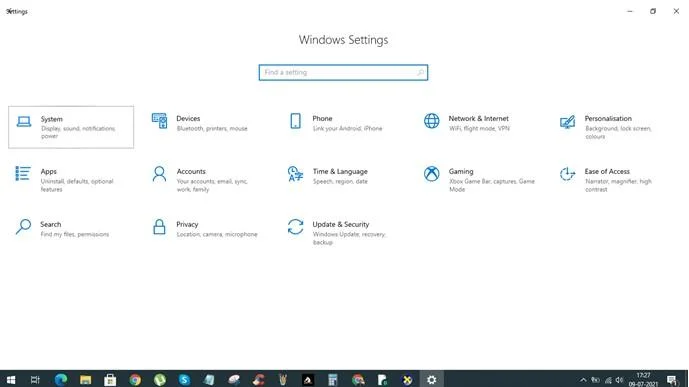Open Network & Internet globe icon
The width and height of the screenshot is (689, 387).
point(432,121)
